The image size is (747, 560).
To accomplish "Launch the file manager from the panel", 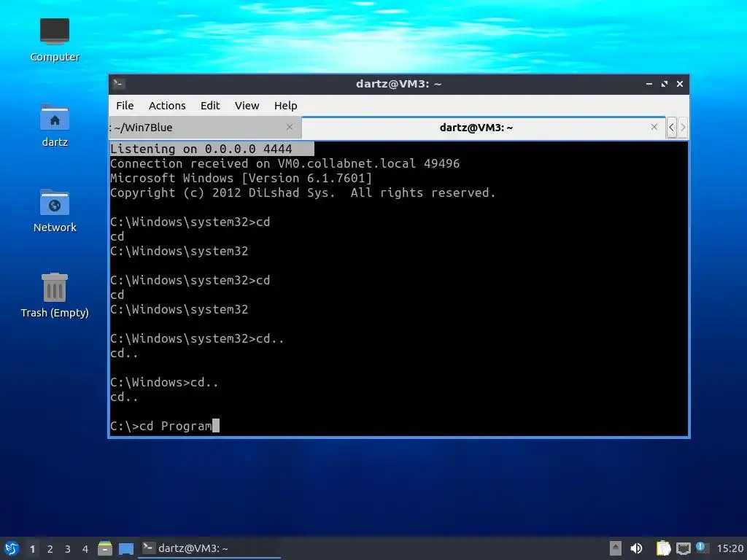I will [x=105, y=548].
